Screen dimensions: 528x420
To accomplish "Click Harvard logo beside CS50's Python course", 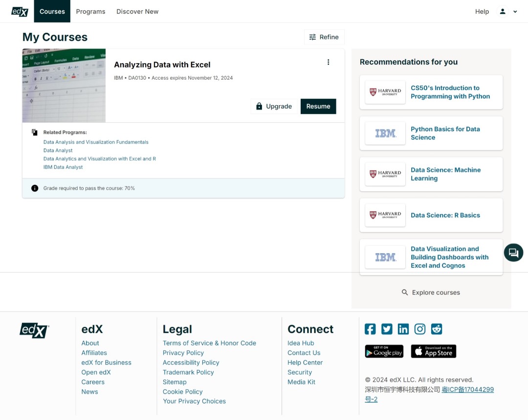I will click(x=385, y=92).
